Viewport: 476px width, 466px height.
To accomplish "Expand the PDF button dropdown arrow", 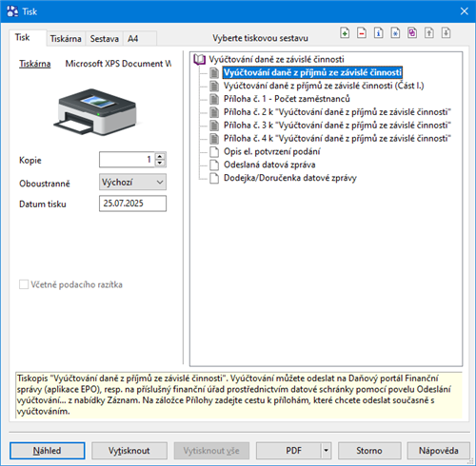I will (326, 451).
